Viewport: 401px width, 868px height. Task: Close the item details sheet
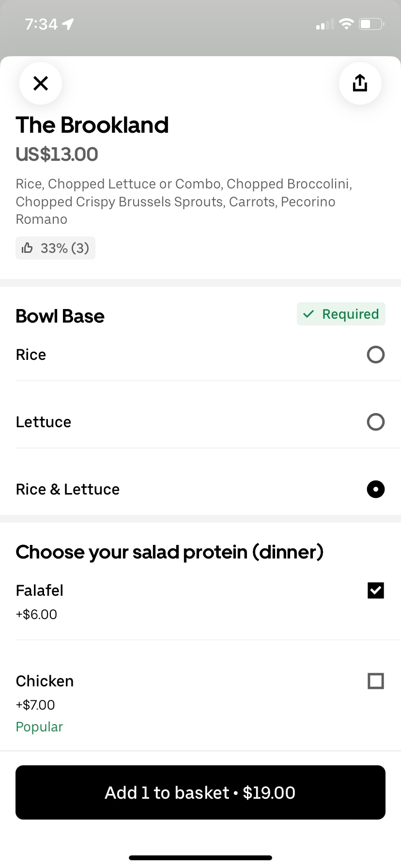(41, 83)
